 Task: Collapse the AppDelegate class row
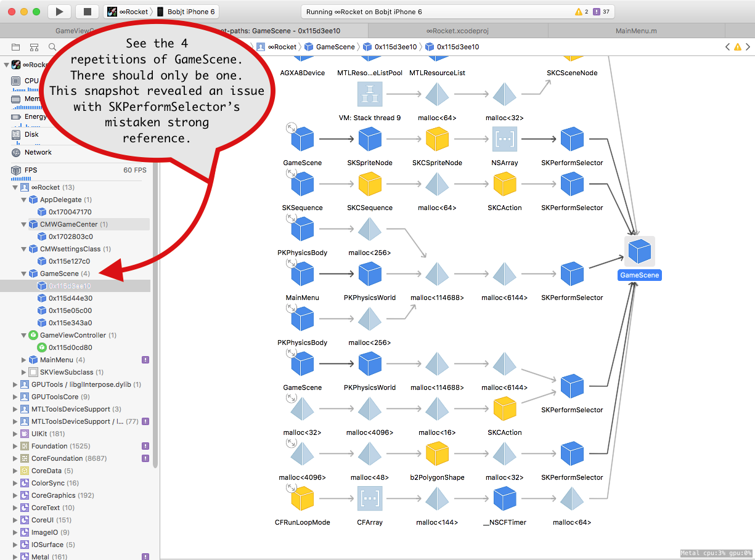coord(24,200)
